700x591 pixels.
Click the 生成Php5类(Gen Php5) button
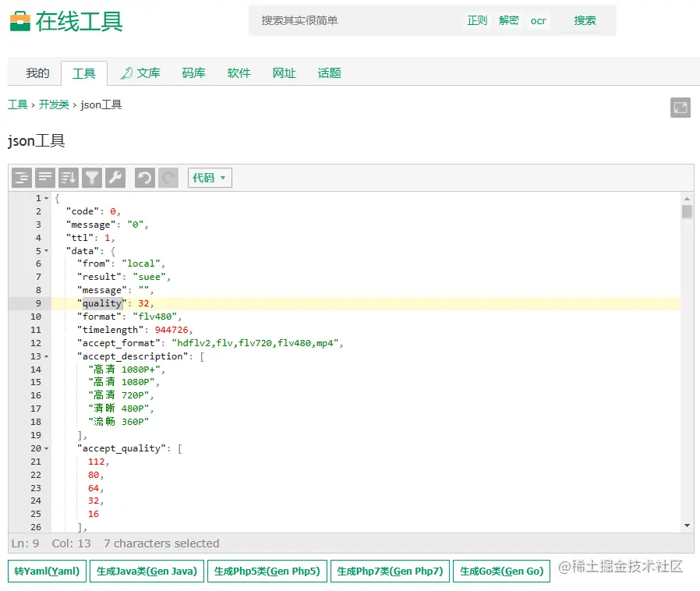[267, 572]
